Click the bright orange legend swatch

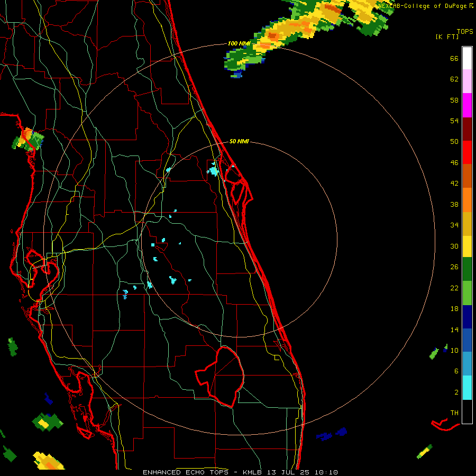[467, 200]
